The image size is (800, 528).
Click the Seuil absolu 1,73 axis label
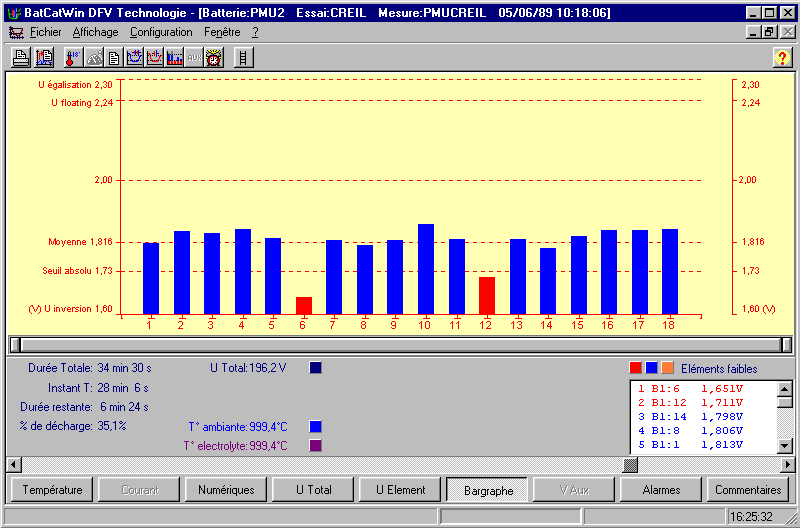[77, 271]
